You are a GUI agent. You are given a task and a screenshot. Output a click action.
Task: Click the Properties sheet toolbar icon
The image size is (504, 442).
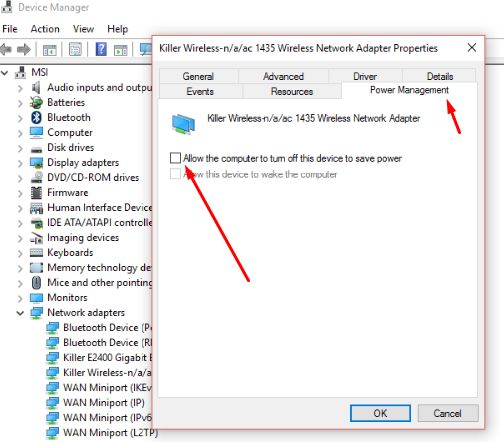coord(75,49)
